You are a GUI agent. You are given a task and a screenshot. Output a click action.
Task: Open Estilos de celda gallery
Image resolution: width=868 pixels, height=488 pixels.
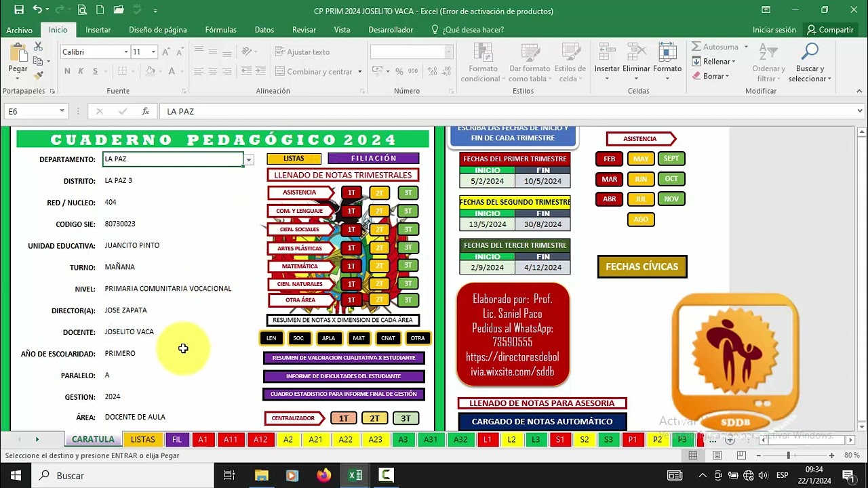[570, 62]
